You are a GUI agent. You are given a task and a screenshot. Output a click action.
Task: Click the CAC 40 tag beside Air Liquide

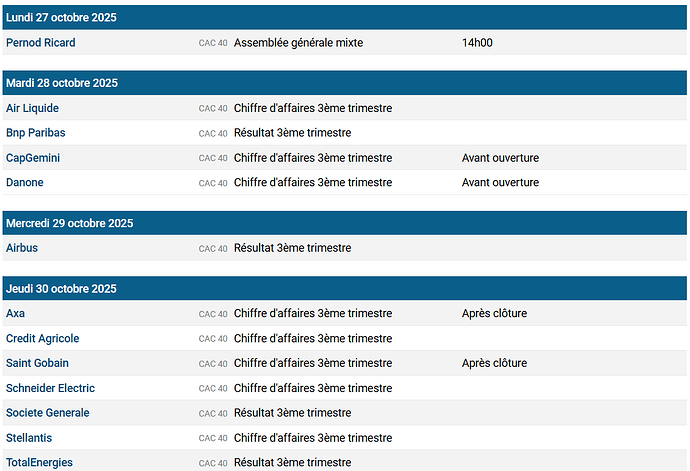coord(213,109)
